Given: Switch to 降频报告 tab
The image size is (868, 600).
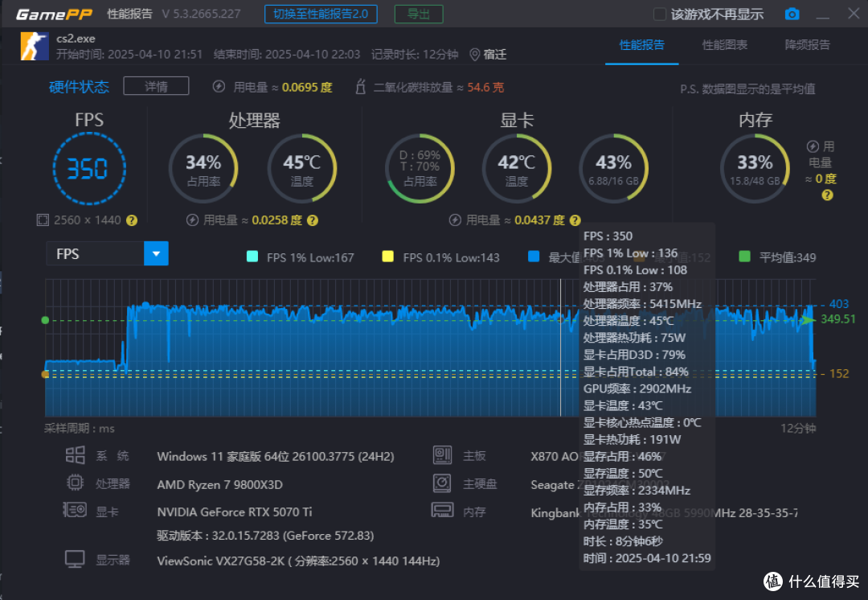Looking at the screenshot, I should (808, 45).
